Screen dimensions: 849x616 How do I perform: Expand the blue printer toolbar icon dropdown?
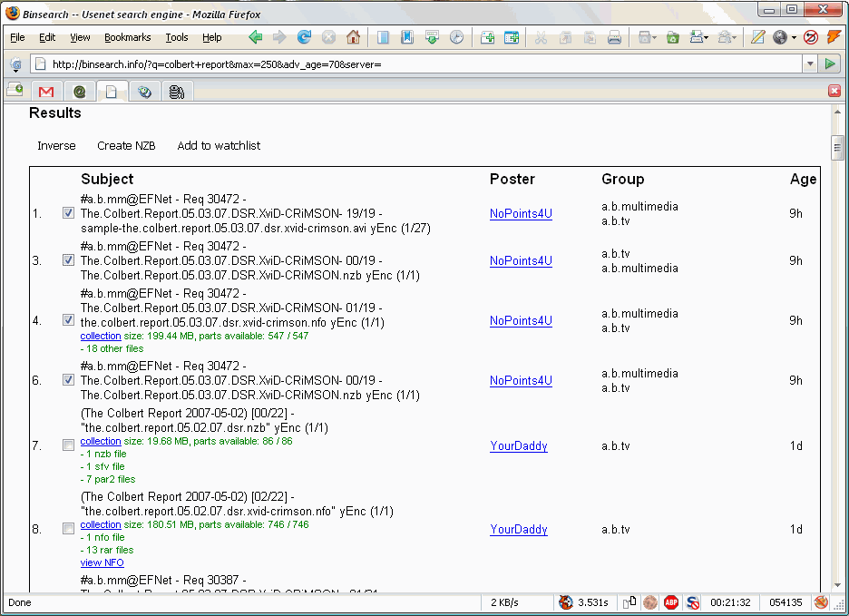point(706,37)
